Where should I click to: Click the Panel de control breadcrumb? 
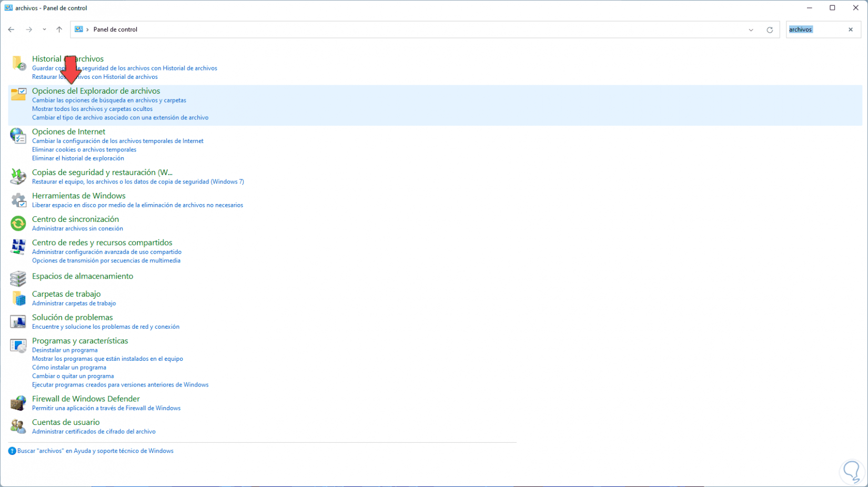(x=115, y=29)
